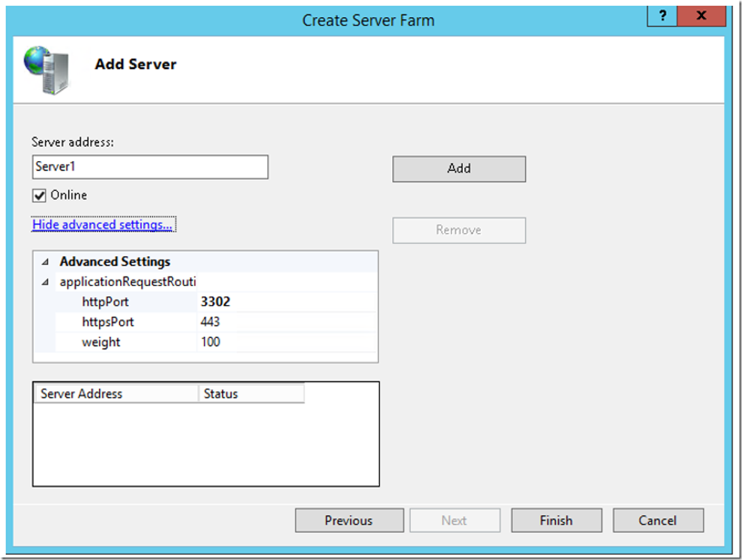Click the Advanced Settings header text

pos(115,261)
